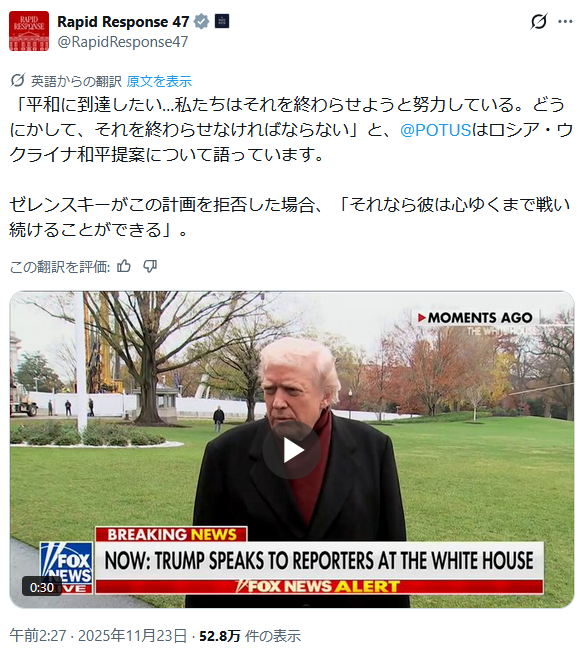583x649 pixels.
Task: Rate the translation with thumbs up
Action: tap(124, 266)
